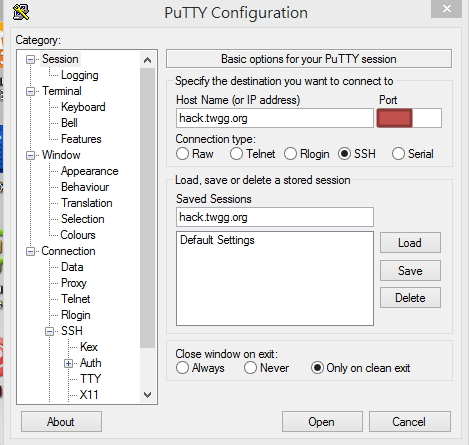Open the Session category

click(60, 59)
